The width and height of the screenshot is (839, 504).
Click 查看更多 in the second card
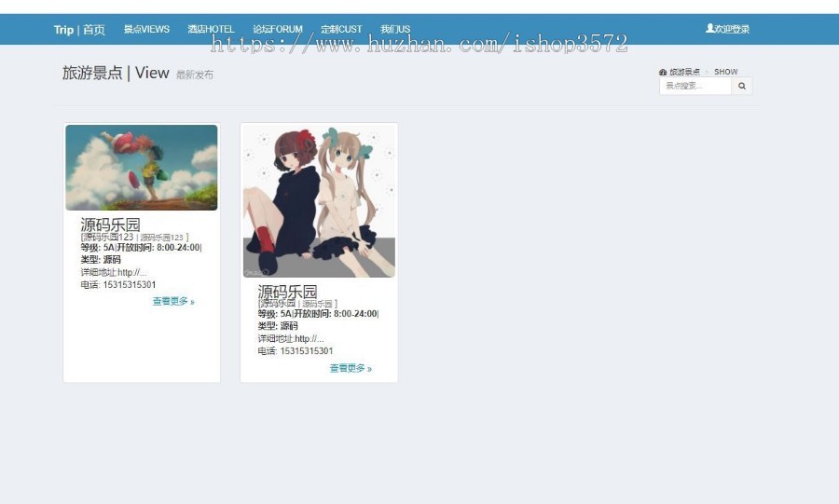coord(351,368)
